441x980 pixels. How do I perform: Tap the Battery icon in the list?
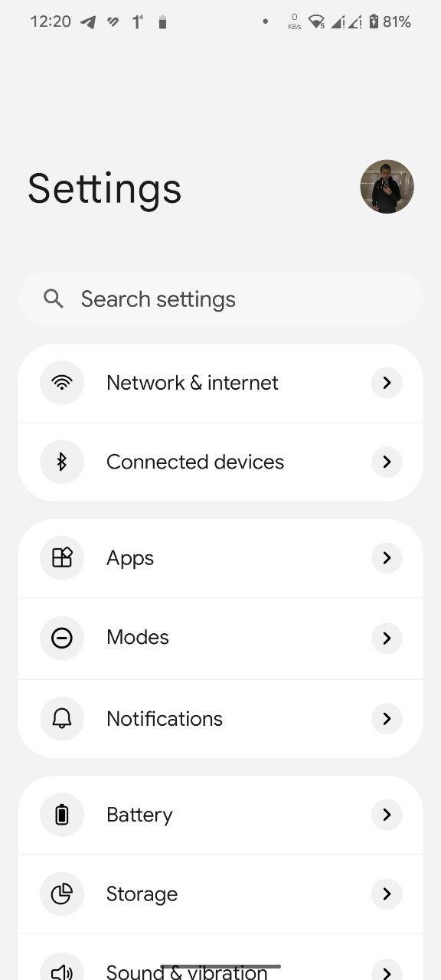(62, 815)
